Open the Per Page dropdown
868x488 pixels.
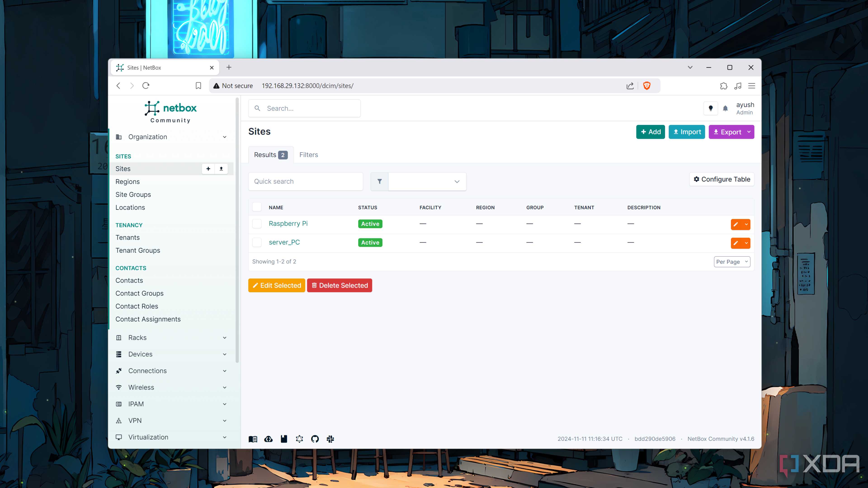tap(732, 262)
